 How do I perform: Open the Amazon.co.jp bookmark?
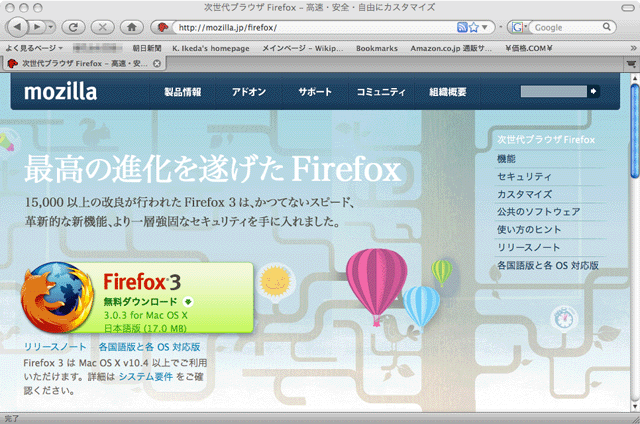point(451,48)
